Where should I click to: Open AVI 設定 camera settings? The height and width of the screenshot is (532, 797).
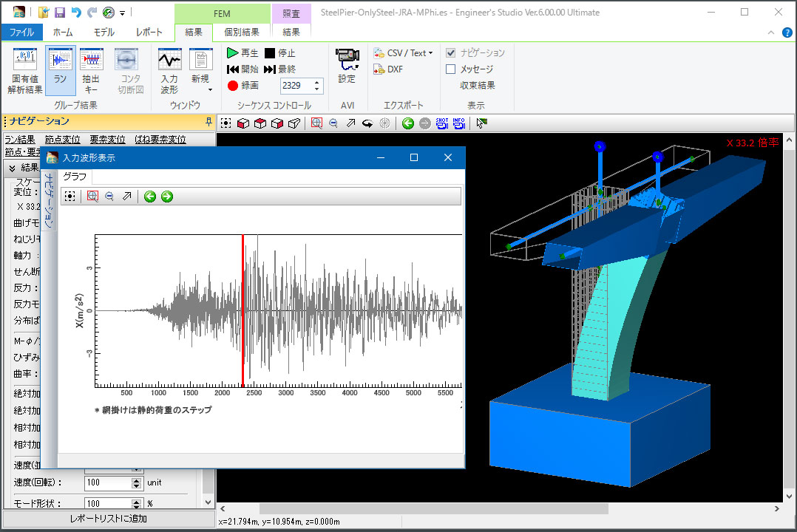(x=346, y=64)
